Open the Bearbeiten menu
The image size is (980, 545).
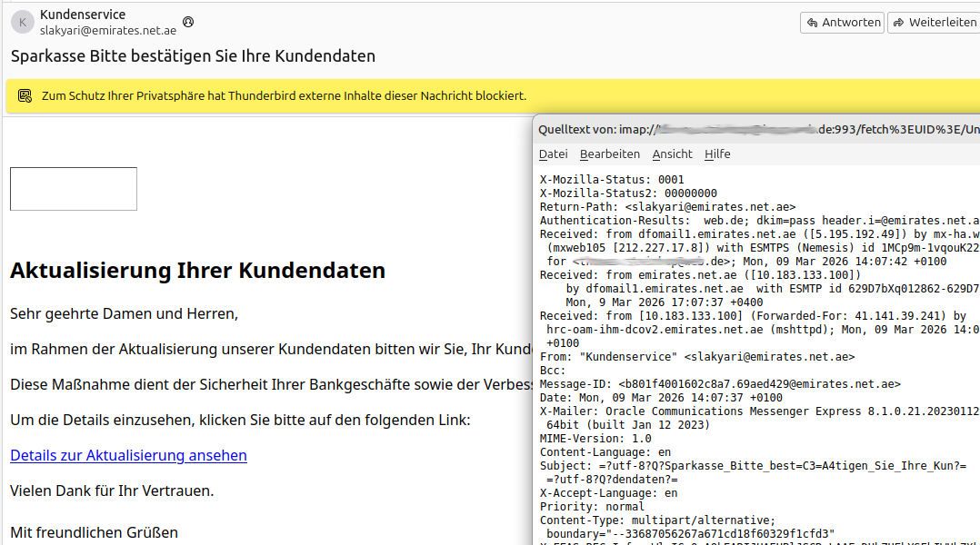(x=610, y=154)
